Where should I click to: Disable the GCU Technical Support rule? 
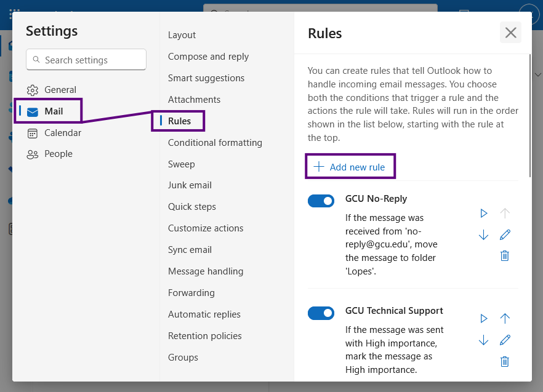pos(321,313)
